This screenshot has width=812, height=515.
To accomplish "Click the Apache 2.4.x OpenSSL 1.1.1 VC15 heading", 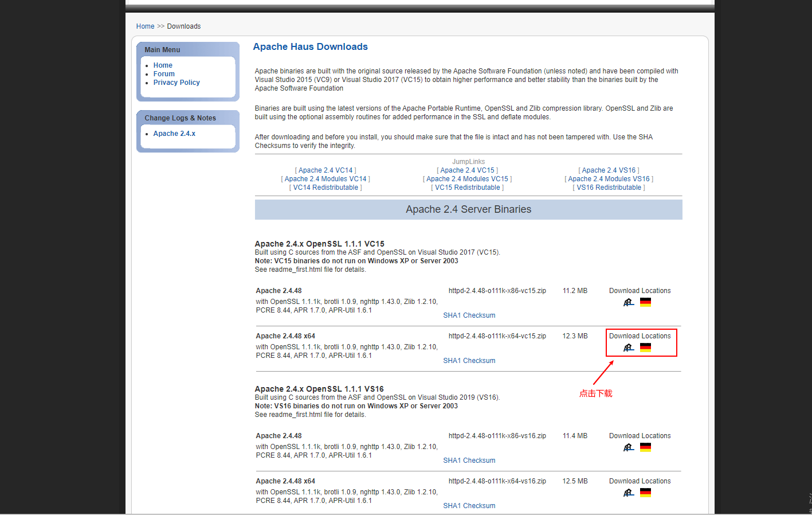I will (320, 244).
